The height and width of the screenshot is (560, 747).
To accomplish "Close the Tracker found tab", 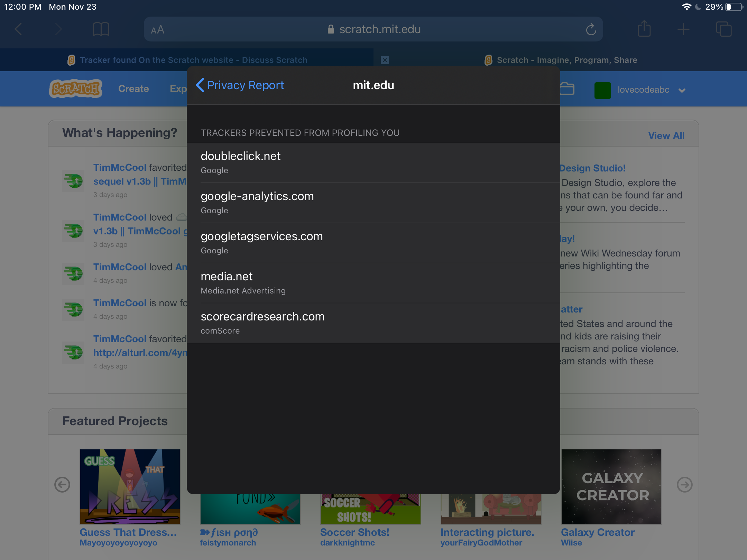I will pyautogui.click(x=385, y=60).
